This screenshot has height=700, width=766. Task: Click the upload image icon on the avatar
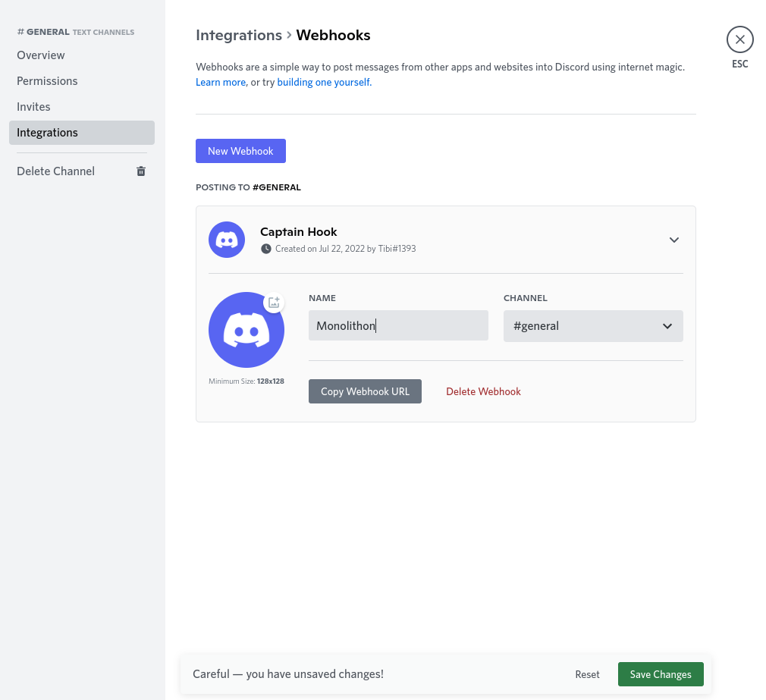pos(274,303)
